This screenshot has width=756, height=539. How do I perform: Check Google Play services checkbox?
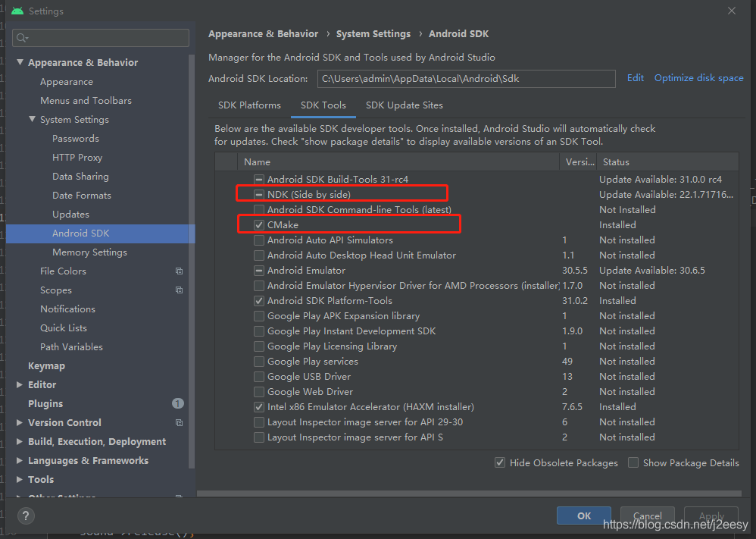259,362
